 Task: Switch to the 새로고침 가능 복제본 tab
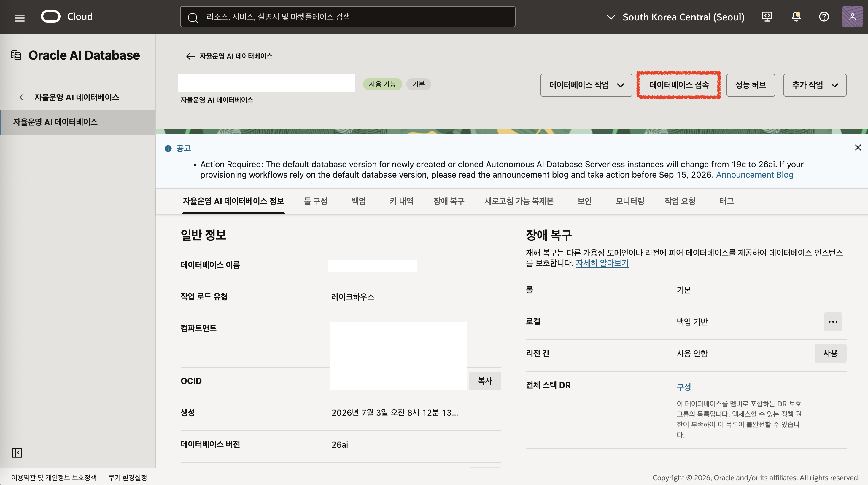point(519,201)
